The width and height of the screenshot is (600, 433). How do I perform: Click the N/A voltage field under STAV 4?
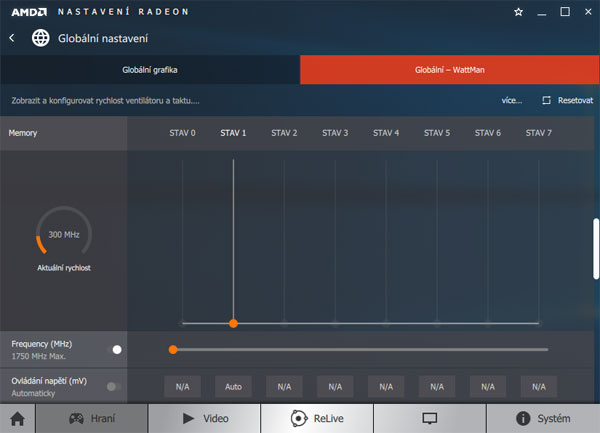click(386, 387)
